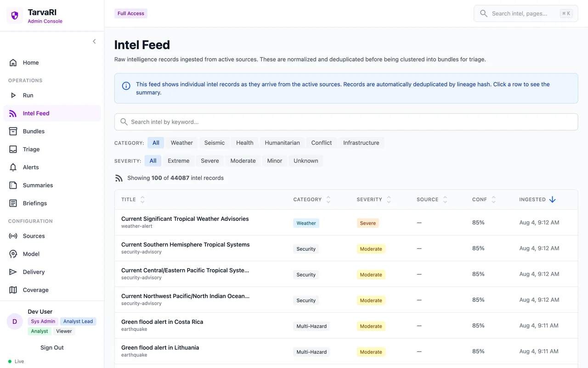Click the TarvaRI shield logo

(15, 16)
